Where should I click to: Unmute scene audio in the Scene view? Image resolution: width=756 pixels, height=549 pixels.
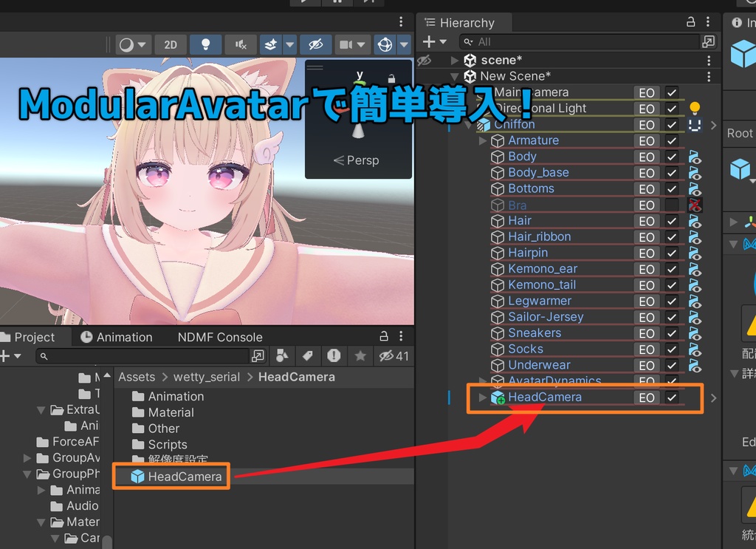[241, 44]
